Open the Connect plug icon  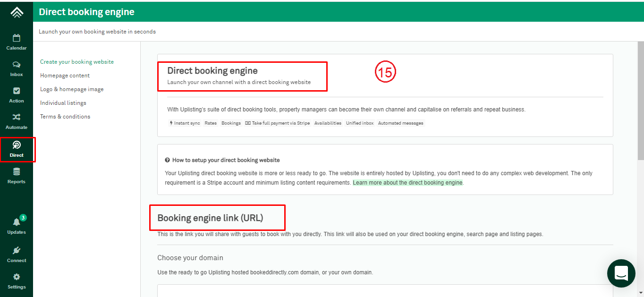click(17, 250)
